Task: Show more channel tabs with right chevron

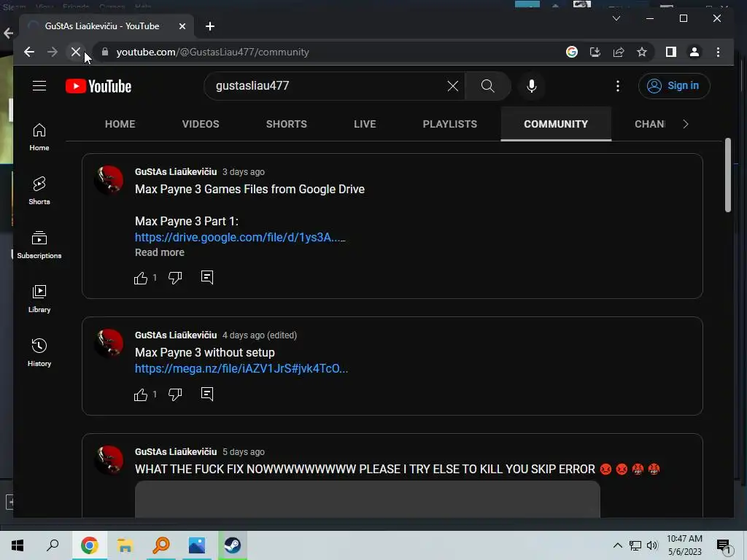Action: click(x=686, y=124)
